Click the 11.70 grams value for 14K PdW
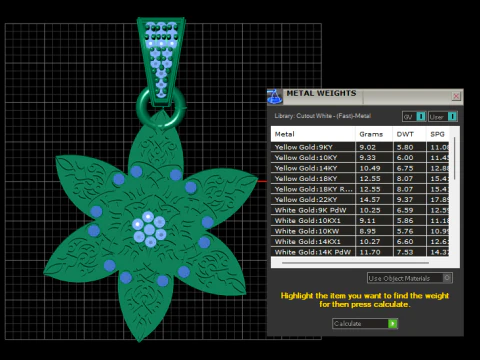The image size is (480, 360). click(370, 252)
